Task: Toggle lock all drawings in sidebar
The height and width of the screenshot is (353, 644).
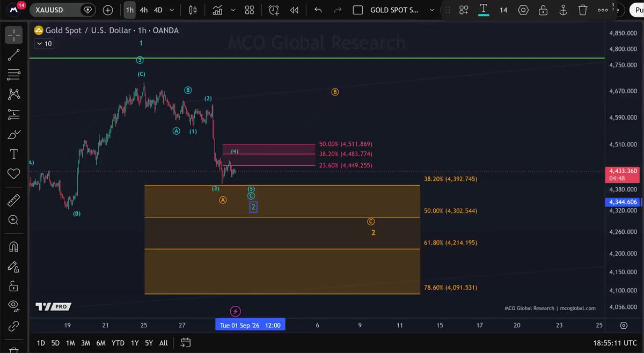Action: click(x=13, y=286)
